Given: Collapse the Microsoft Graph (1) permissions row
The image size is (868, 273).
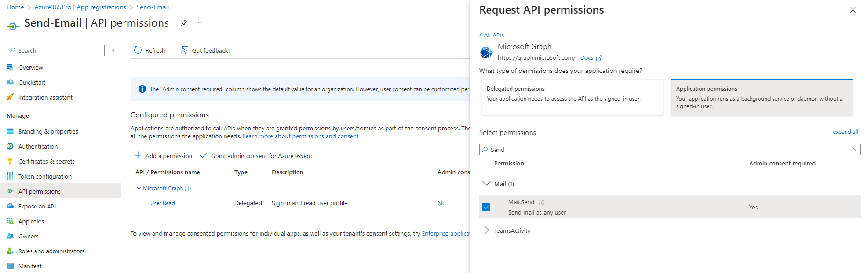Looking at the screenshot, I should pos(139,188).
